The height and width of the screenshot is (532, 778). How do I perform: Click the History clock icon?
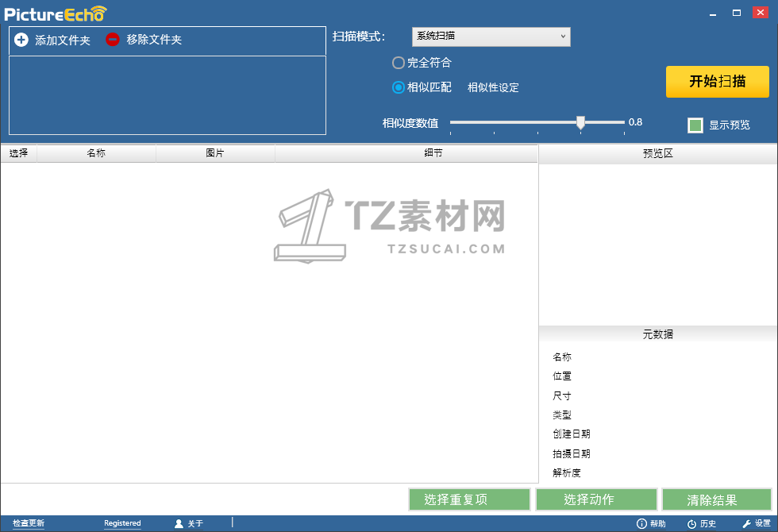click(691, 524)
